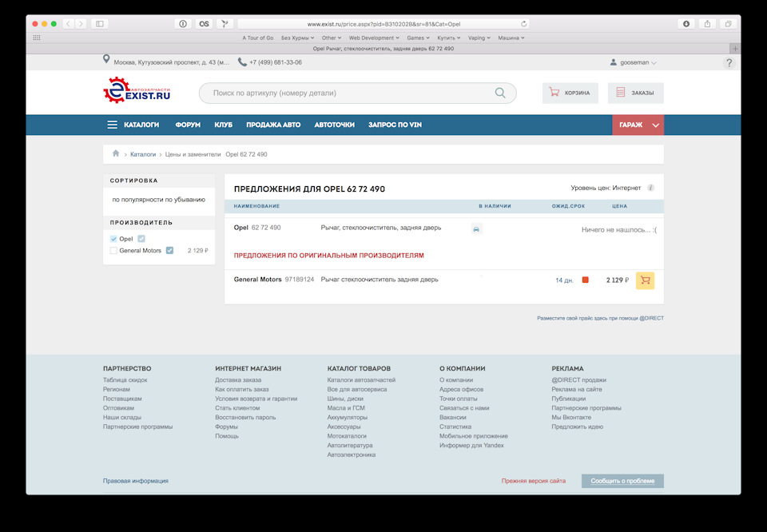Open Каталоги breadcrumb link
Screen dimensions: 767x532
pos(143,154)
